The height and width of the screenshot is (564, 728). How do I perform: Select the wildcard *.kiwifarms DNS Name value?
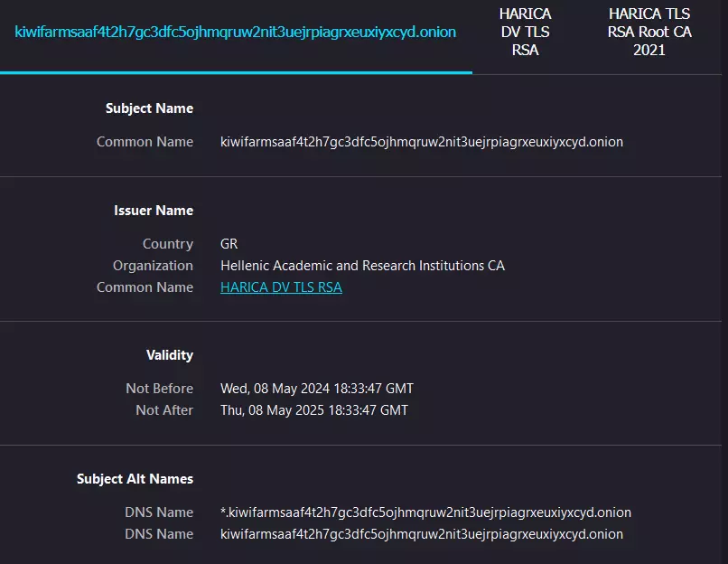tap(425, 512)
